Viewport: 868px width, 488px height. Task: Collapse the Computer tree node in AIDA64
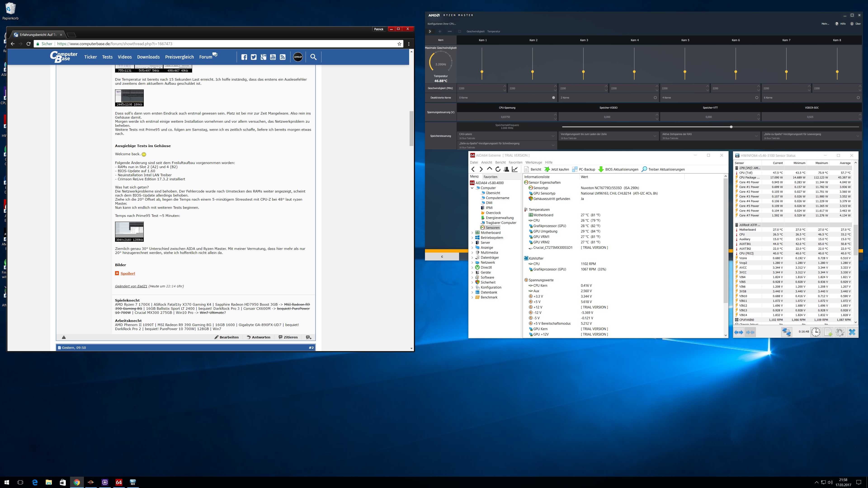[x=472, y=188]
